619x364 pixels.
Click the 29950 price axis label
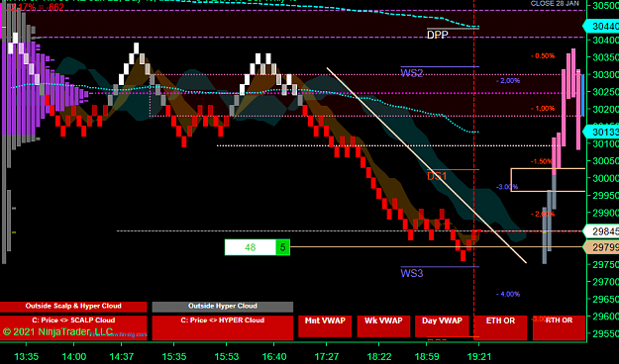pyautogui.click(x=605, y=195)
